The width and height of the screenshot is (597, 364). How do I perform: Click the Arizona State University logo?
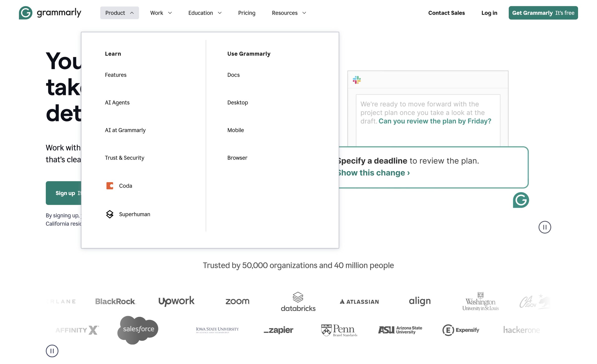400,330
